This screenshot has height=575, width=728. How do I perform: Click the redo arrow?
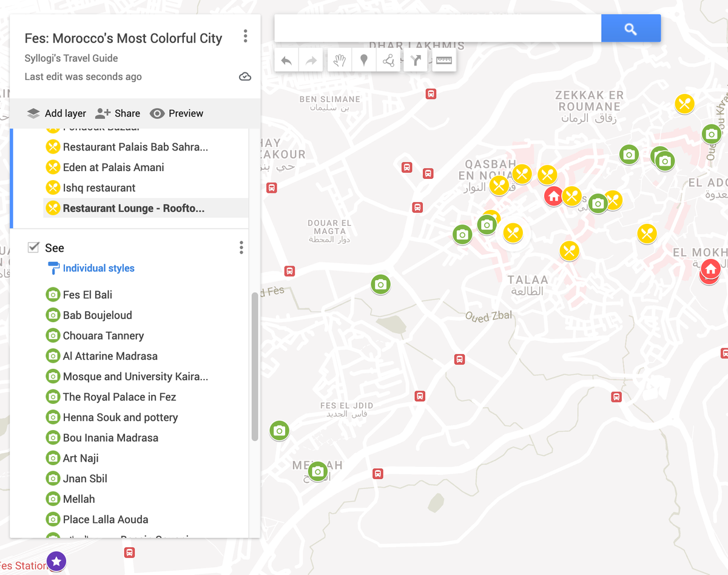(310, 59)
